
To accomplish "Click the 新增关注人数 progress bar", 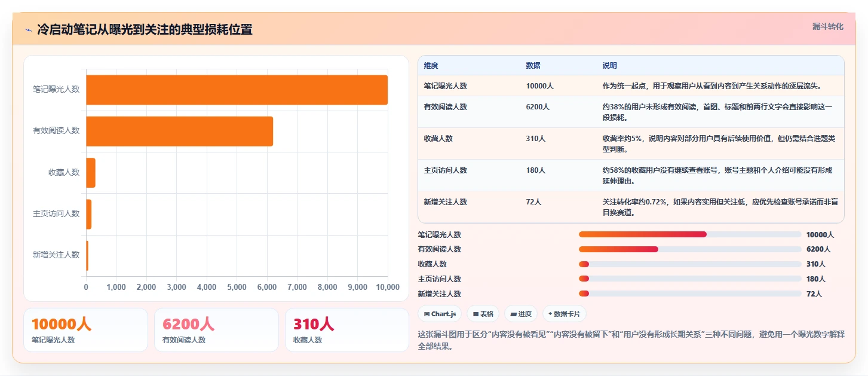I will 690,294.
